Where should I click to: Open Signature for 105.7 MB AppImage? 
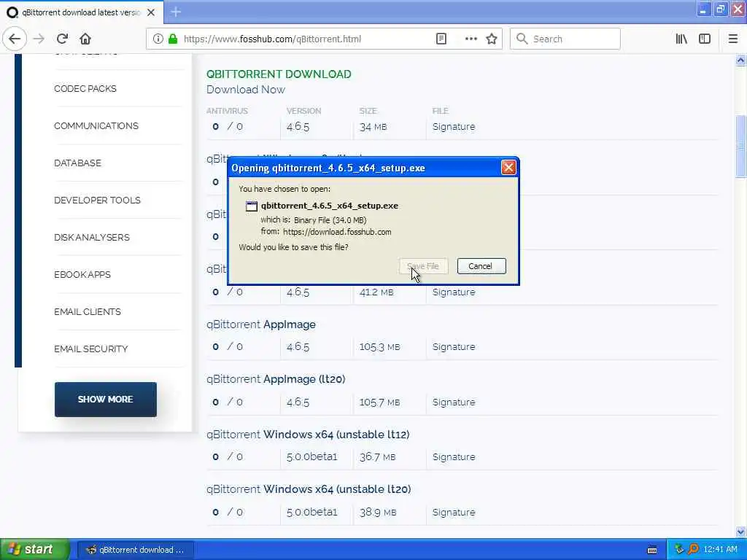(454, 402)
